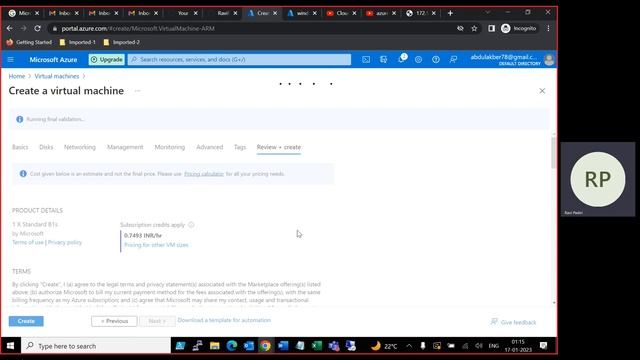Close the Create a virtual machine blade
Screen dimensions: 640x360
pos(542,91)
